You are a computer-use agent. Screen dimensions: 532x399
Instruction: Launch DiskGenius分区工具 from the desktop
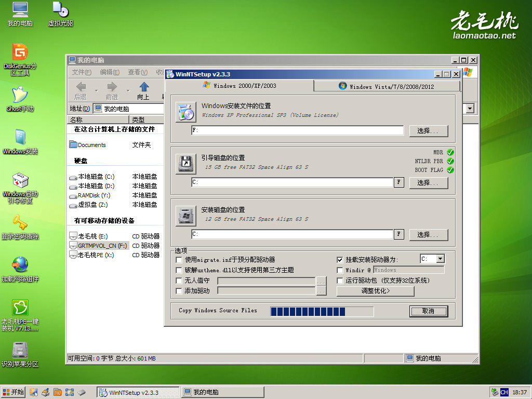[x=20, y=59]
